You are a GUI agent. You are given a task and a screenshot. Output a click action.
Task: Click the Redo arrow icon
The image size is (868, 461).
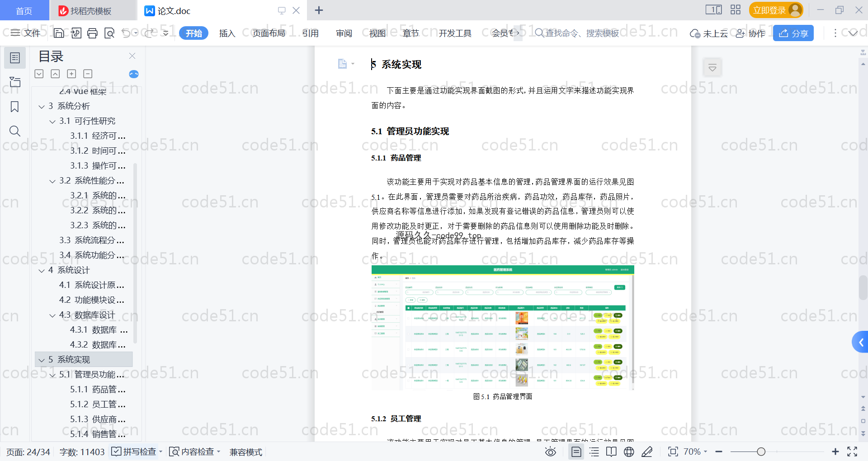point(149,33)
